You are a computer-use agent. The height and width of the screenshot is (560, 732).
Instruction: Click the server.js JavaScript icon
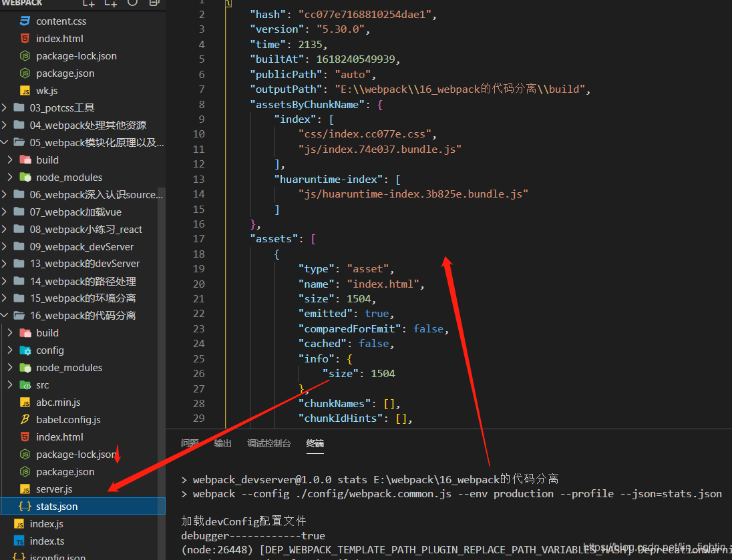point(25,489)
